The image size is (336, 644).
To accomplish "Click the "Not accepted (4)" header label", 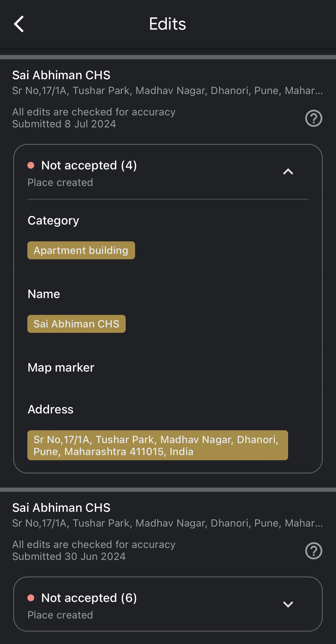I will 89,165.
